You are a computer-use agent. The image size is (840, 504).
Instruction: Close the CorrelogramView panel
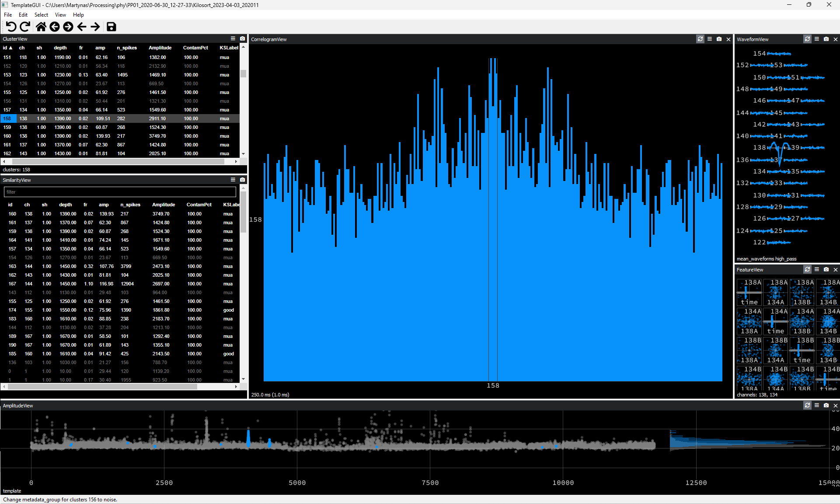coord(728,39)
